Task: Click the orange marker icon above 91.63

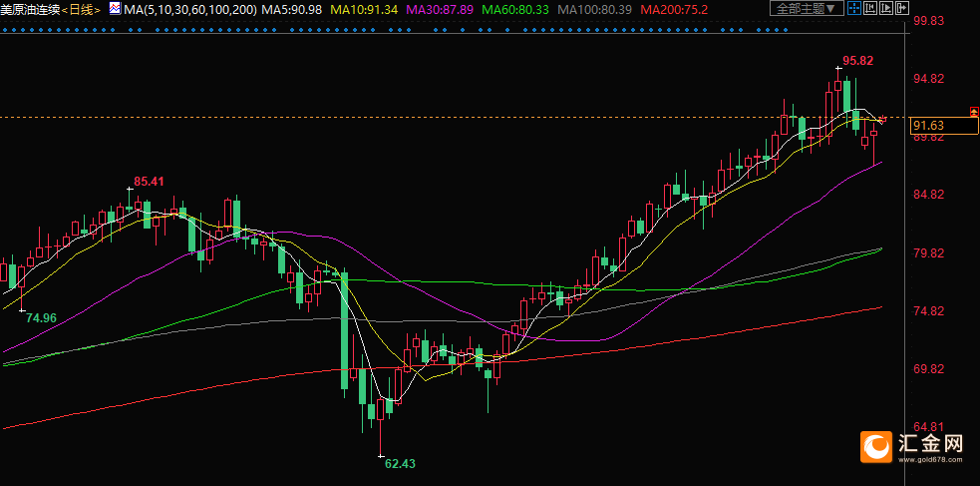Action: [974, 112]
